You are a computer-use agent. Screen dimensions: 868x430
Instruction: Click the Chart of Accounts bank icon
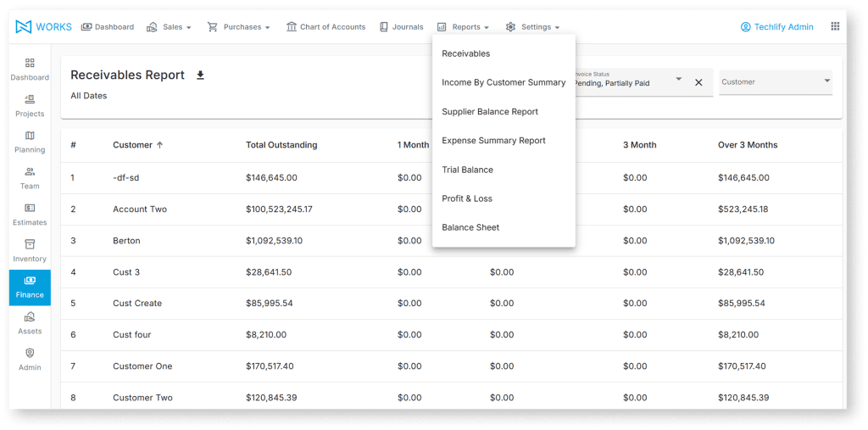tap(292, 26)
